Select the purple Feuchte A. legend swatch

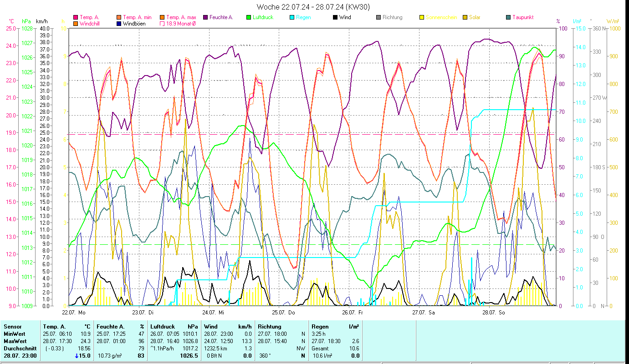click(205, 17)
